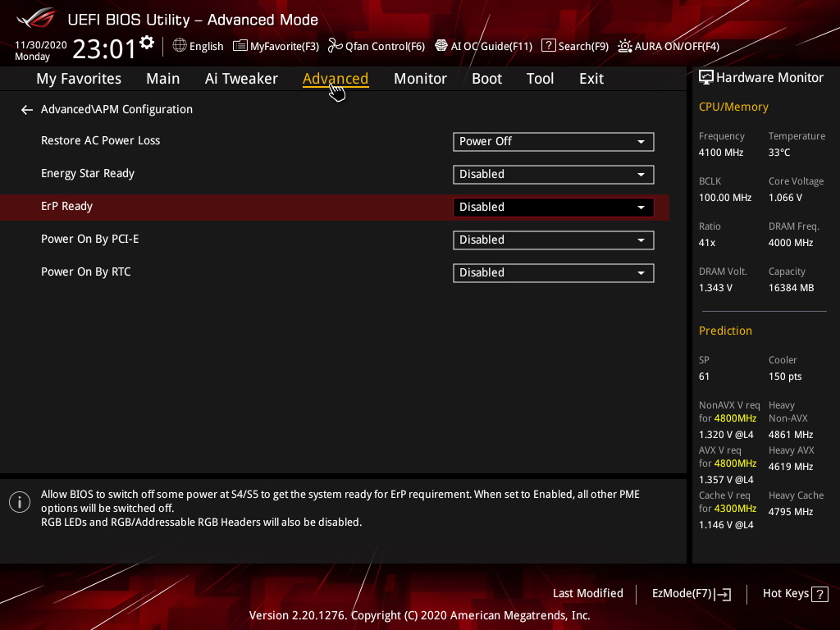Open the Power On By RTC dropdown
Viewport: 840px width, 630px height.
(554, 272)
